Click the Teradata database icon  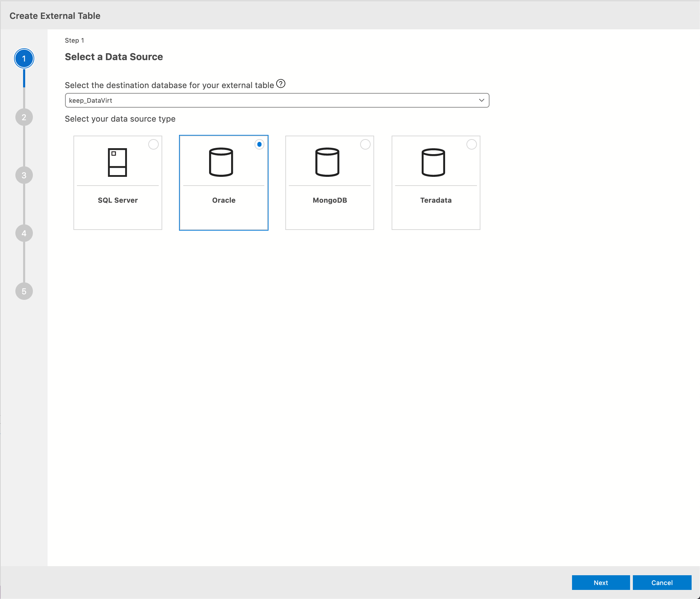435,162
